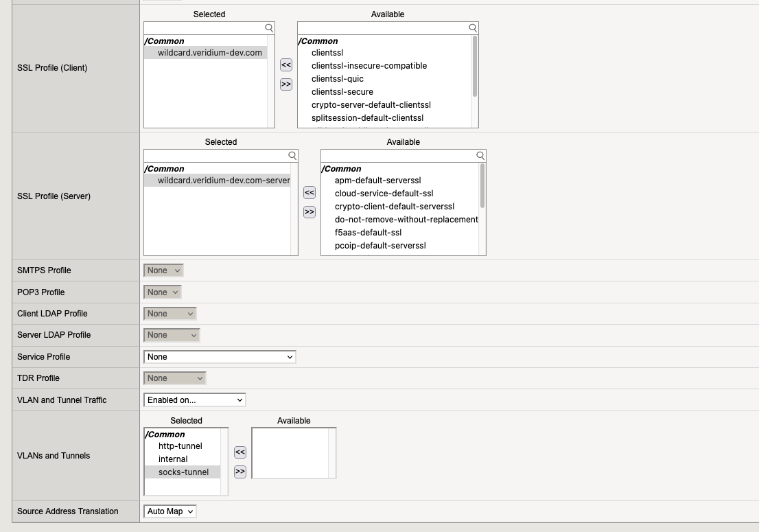This screenshot has width=759, height=532.
Task: Click the move-left arrow for SSL Profile (Server)
Action: pos(310,193)
